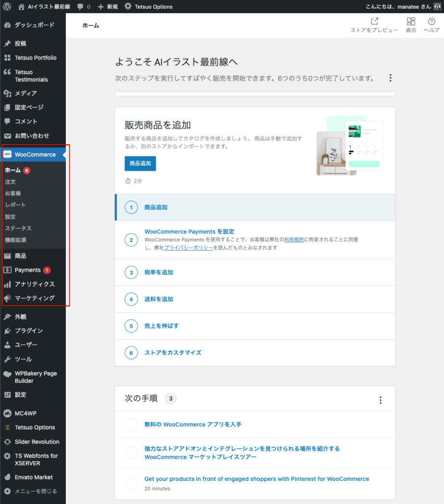Click the setup progress bar
The height and width of the screenshot is (504, 444).
pyautogui.click(x=255, y=94)
